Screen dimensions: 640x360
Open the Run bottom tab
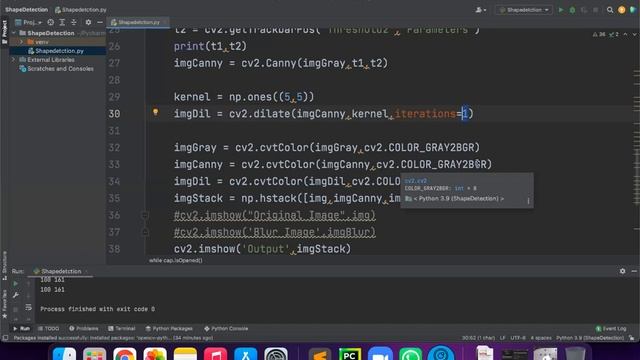pyautogui.click(x=21, y=329)
